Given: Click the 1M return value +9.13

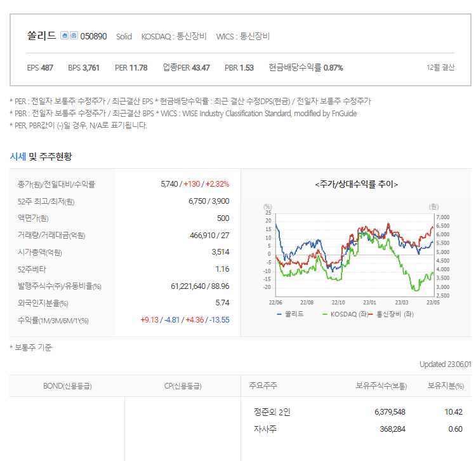Looking at the screenshot, I should 149,320.
